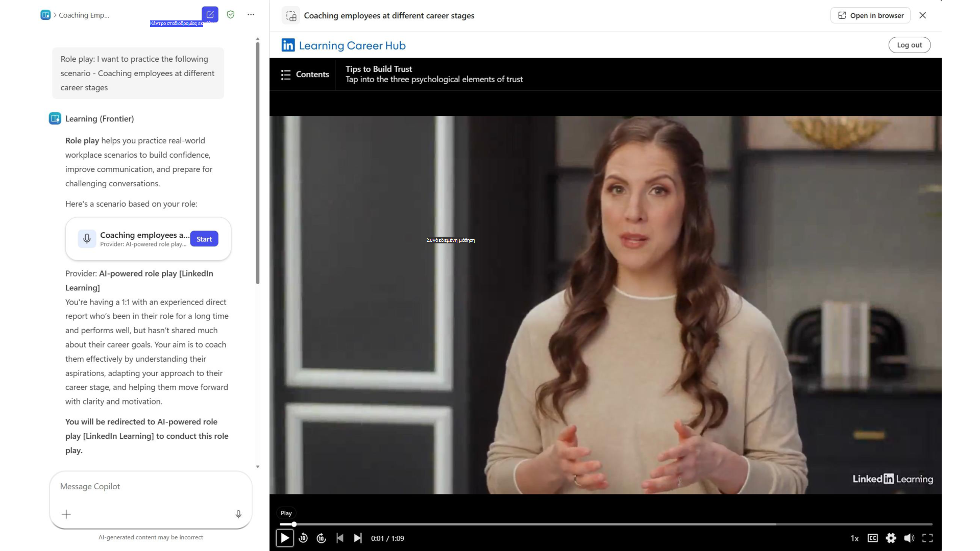
Task: Open the course in browser
Action: pos(871,15)
